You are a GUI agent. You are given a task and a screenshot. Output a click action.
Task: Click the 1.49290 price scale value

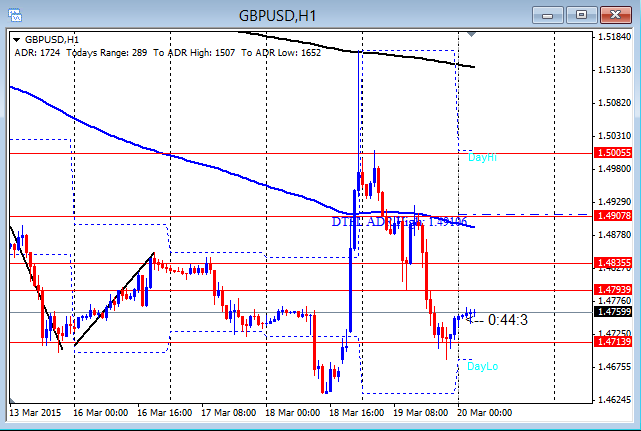[x=614, y=202]
